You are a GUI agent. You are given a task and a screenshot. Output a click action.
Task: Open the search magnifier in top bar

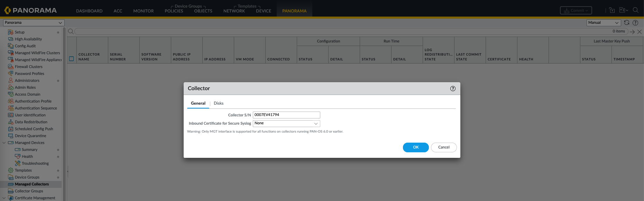[x=635, y=10]
